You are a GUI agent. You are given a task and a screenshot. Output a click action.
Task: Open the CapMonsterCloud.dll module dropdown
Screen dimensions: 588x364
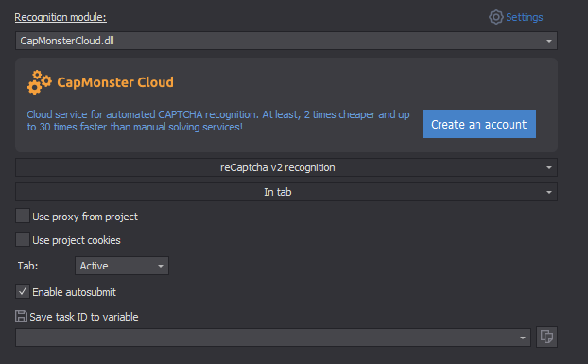click(x=286, y=41)
